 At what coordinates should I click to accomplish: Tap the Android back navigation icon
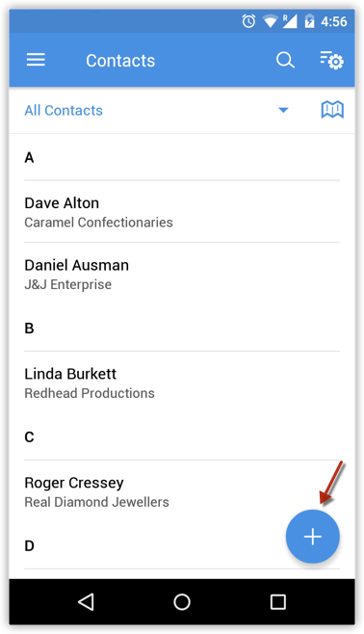(86, 601)
